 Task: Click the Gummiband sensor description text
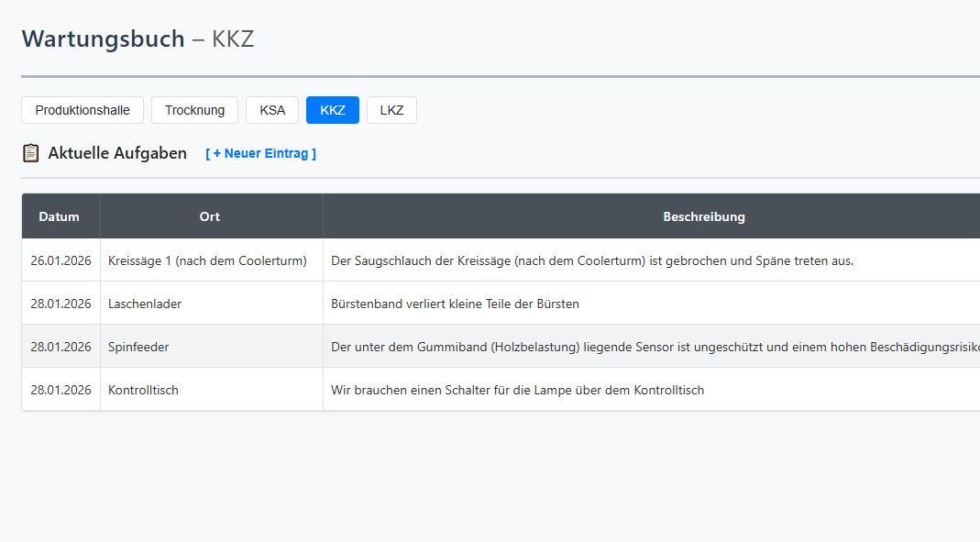click(655, 347)
